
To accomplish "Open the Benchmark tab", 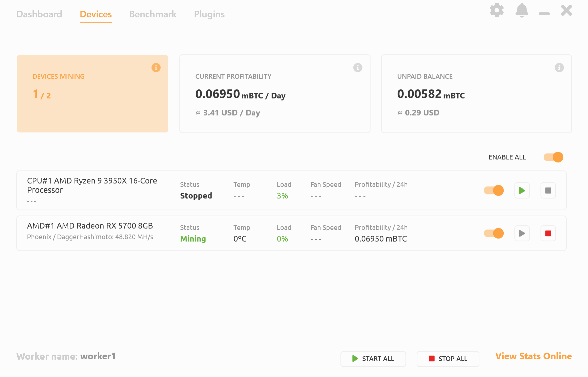I will (153, 14).
